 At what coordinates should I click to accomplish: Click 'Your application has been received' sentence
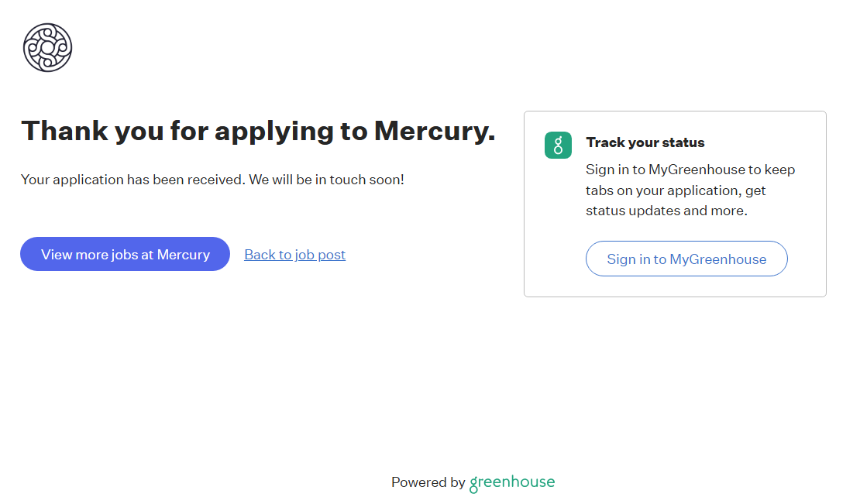132,180
